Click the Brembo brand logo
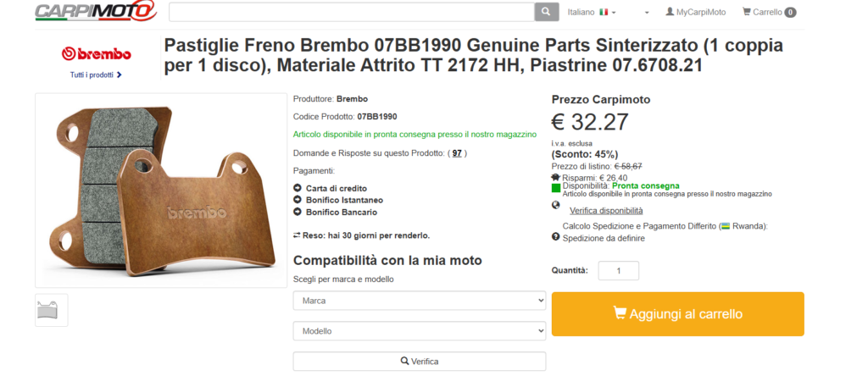 (x=96, y=54)
